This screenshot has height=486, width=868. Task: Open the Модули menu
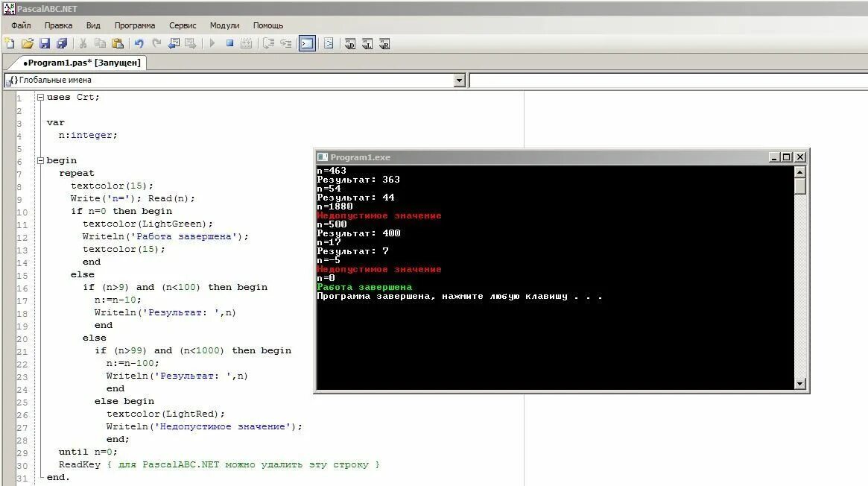(x=224, y=25)
